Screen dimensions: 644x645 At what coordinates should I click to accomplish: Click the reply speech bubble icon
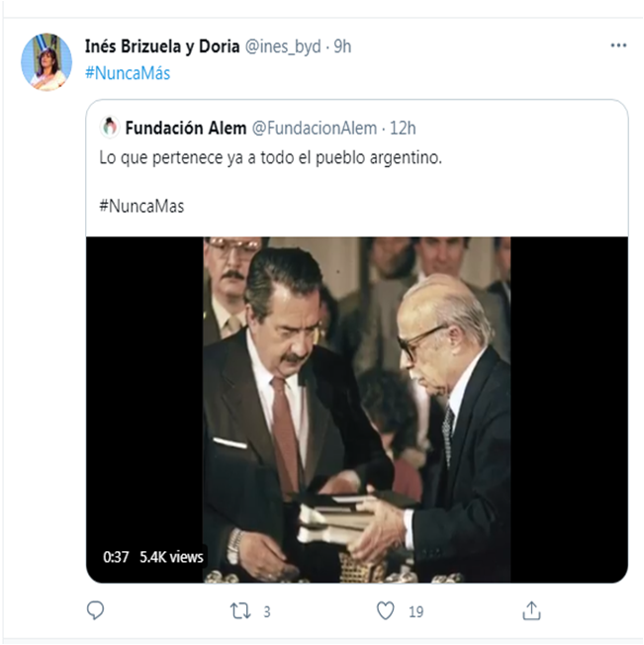[95, 610]
